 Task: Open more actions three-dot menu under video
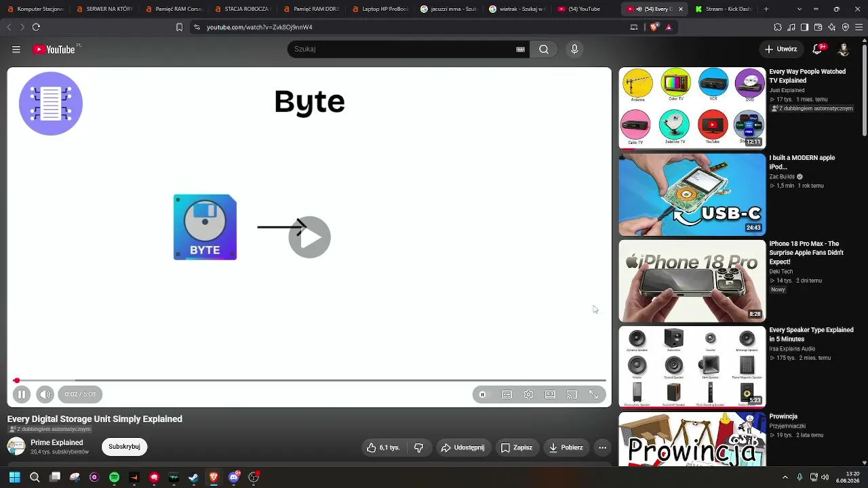point(602,447)
